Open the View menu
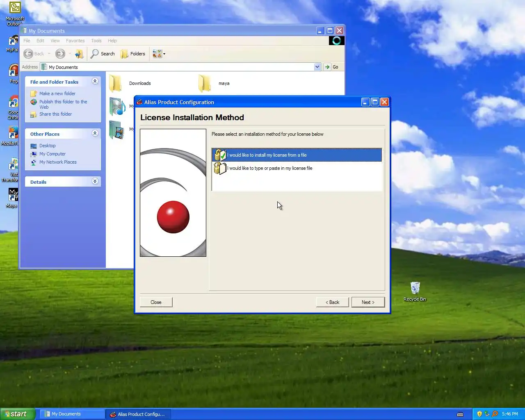Image resolution: width=525 pixels, height=420 pixels. click(x=55, y=41)
